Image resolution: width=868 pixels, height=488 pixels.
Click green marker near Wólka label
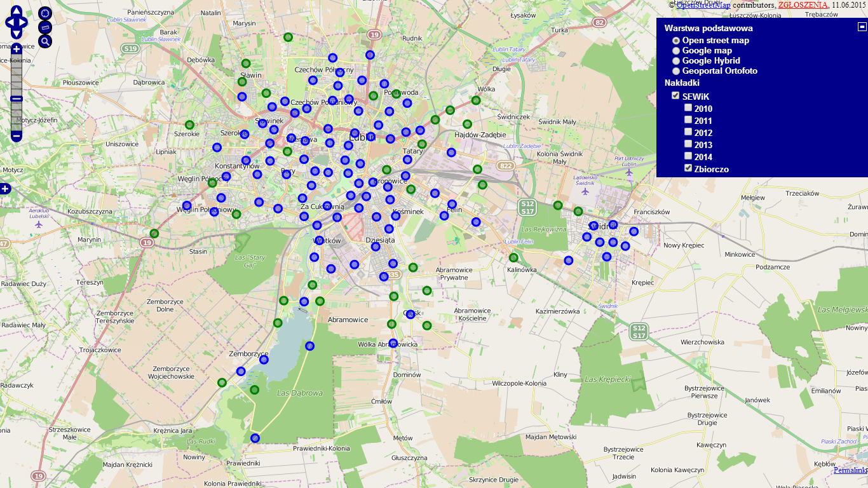476,100
